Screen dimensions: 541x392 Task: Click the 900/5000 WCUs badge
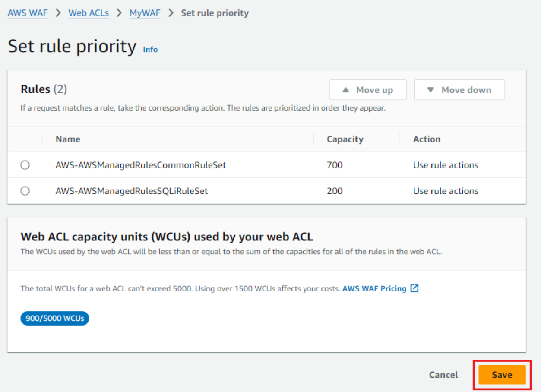coord(55,319)
